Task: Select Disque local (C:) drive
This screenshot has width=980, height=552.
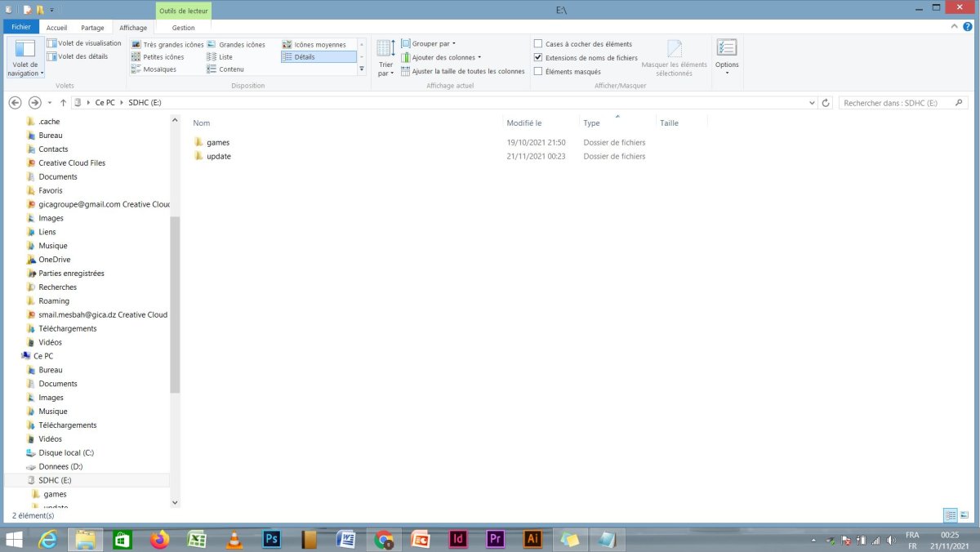Action: [x=65, y=452]
